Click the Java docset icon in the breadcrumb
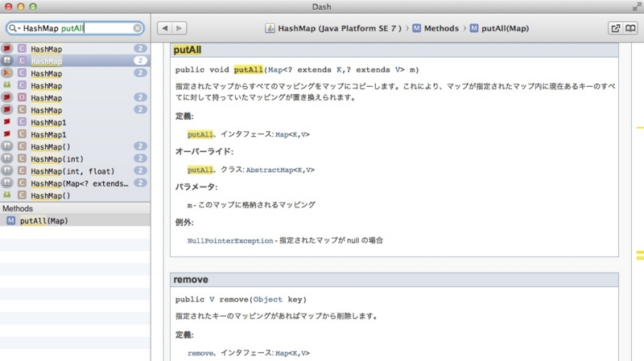Image resolution: width=644 pixels, height=361 pixels. click(x=270, y=28)
